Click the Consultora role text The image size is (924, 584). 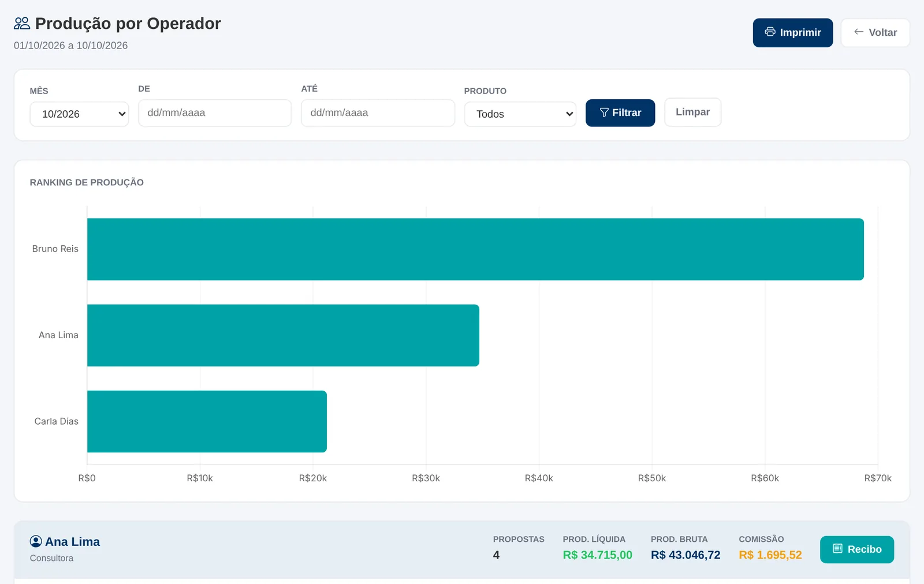click(51, 558)
